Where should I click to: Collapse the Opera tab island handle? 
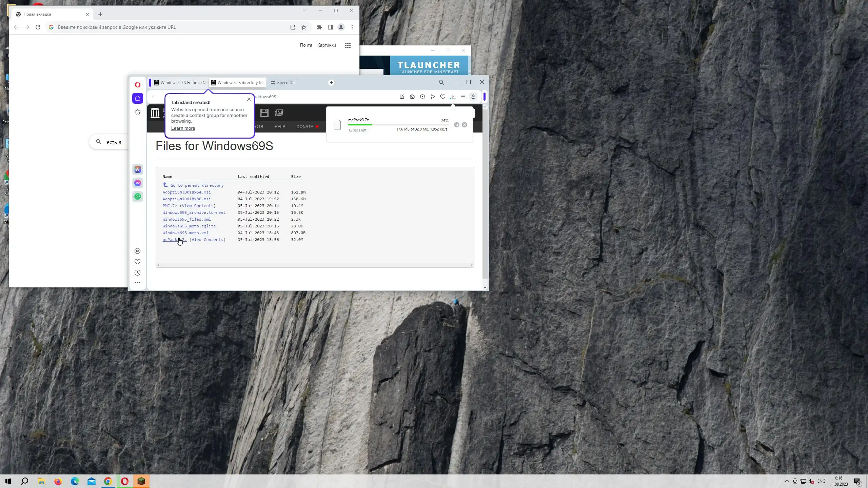pos(150,83)
